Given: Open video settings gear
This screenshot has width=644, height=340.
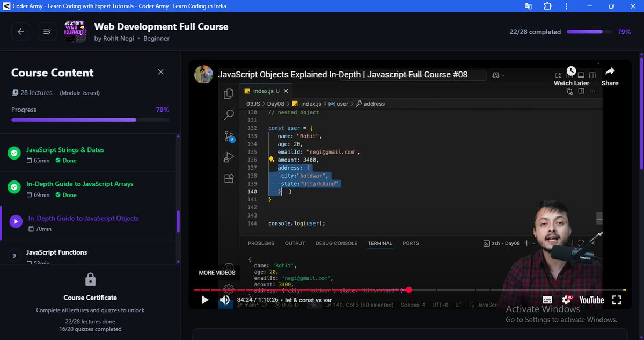Looking at the screenshot, I should pos(566,300).
